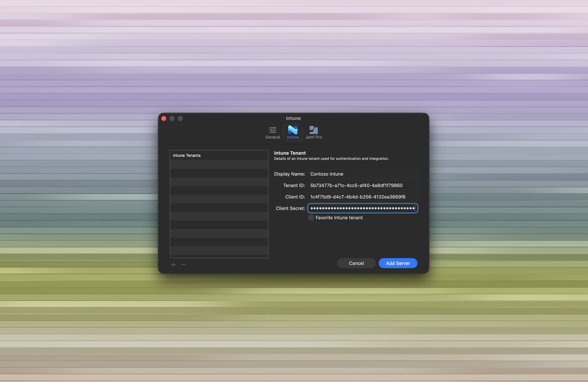Close the Intune settings window

(x=164, y=119)
